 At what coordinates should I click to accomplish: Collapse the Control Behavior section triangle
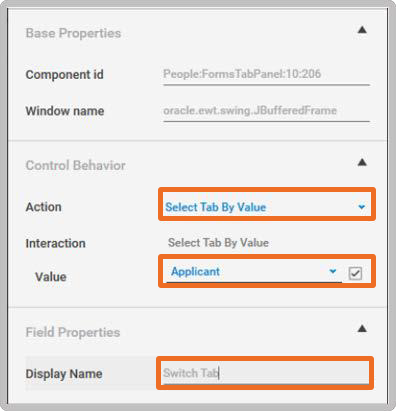coord(362,162)
